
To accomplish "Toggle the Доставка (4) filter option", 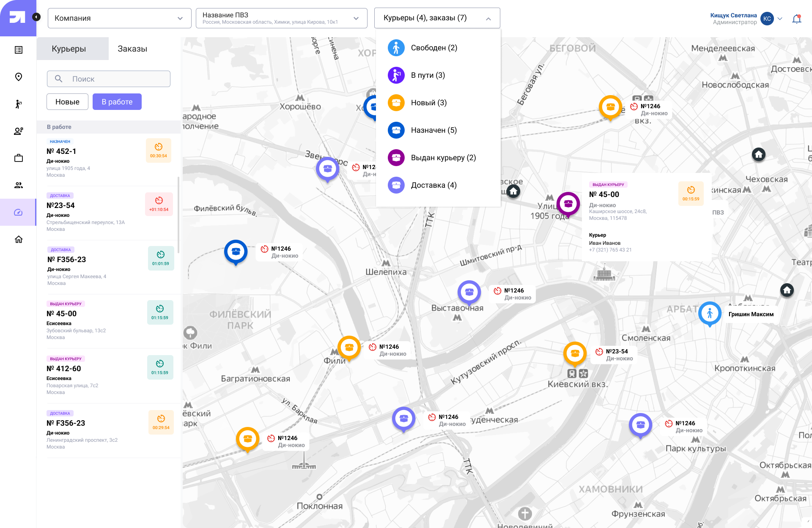I will pyautogui.click(x=433, y=185).
